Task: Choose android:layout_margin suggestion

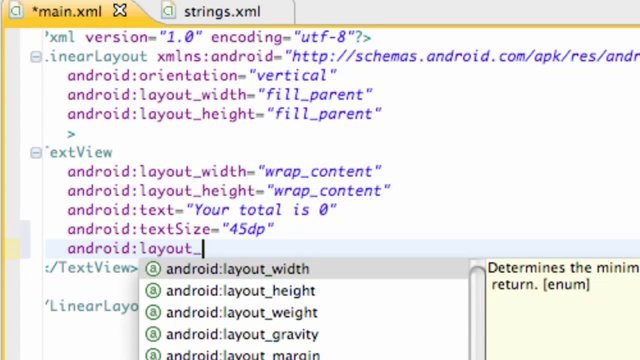Action: click(x=304, y=353)
